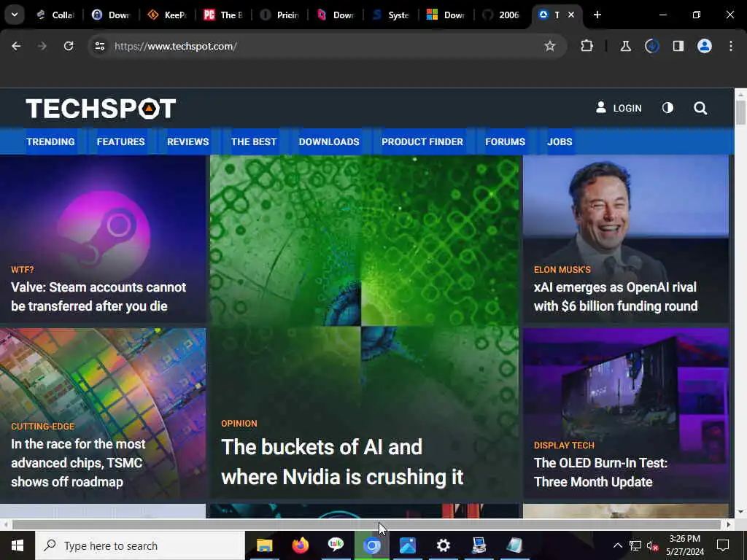
Task: Click the CUTTING-EDGE category label
Action: pos(43,426)
